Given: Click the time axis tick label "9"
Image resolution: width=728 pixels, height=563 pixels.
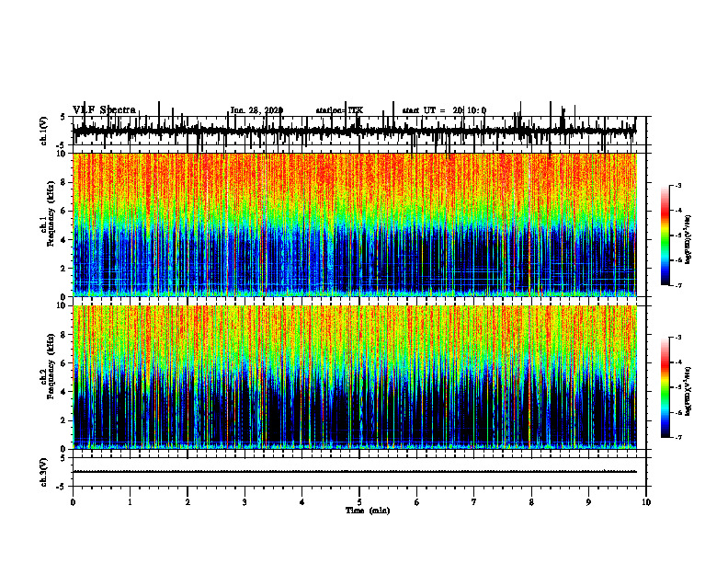Looking at the screenshot, I should [x=588, y=502].
